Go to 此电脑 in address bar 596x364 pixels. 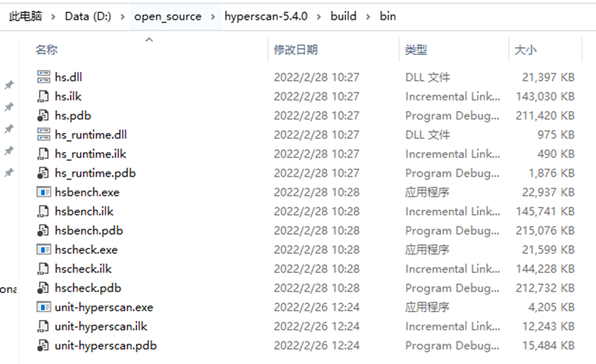point(25,16)
